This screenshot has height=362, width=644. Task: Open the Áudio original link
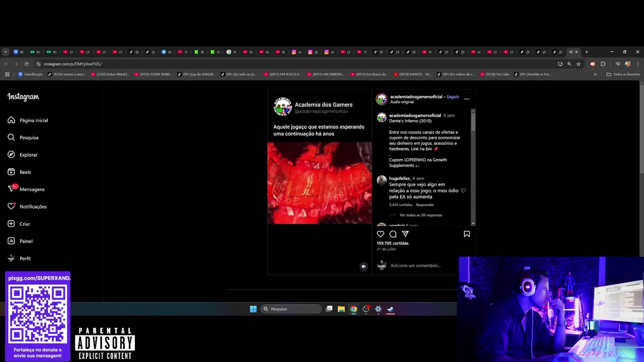click(x=402, y=102)
